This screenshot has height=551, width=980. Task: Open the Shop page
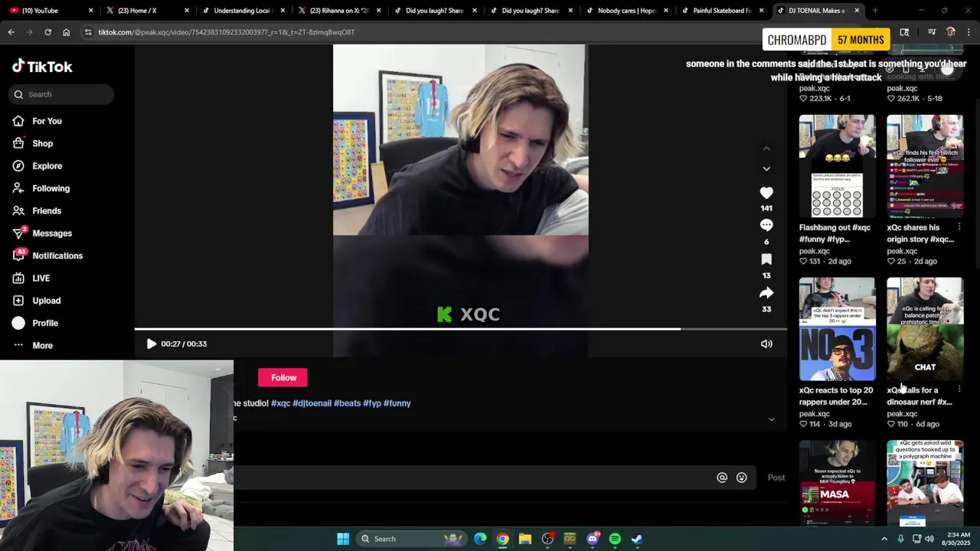33,143
